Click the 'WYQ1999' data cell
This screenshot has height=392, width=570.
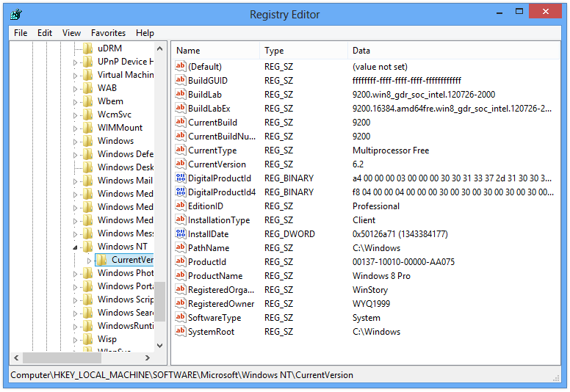(371, 304)
